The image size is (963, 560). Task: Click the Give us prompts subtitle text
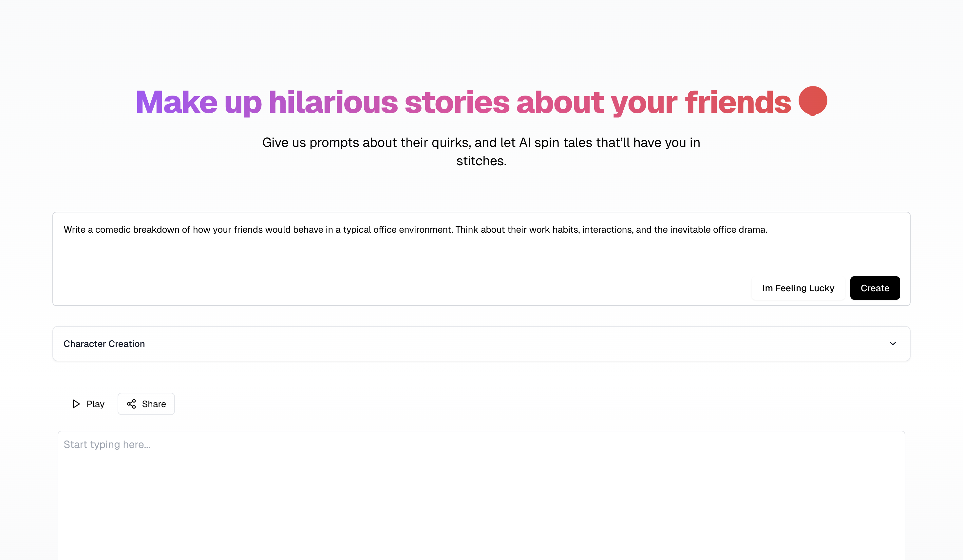[x=481, y=152]
